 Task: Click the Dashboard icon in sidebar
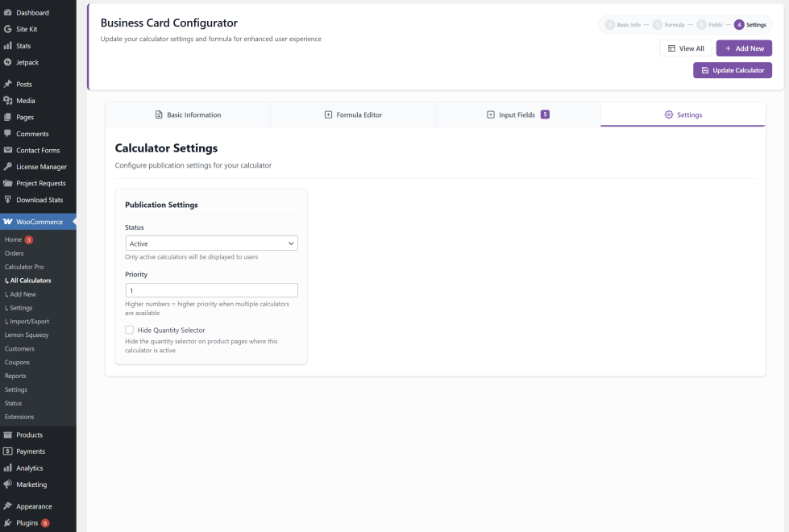[8, 13]
